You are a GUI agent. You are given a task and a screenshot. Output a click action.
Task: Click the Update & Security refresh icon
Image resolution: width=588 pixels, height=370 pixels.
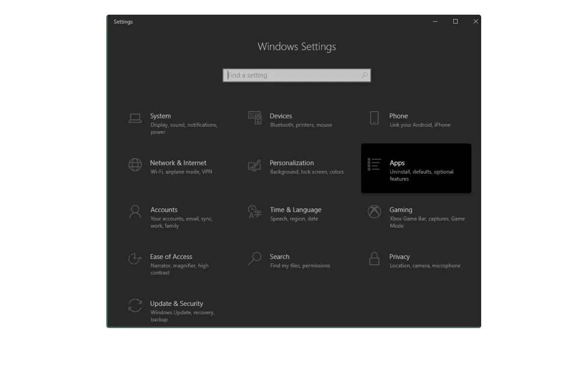click(x=135, y=305)
